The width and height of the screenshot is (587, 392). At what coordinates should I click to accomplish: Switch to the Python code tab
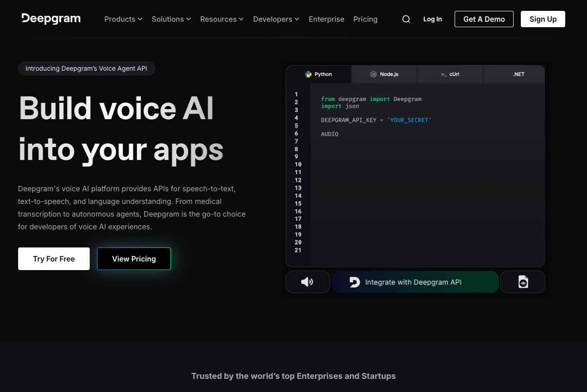click(x=319, y=74)
